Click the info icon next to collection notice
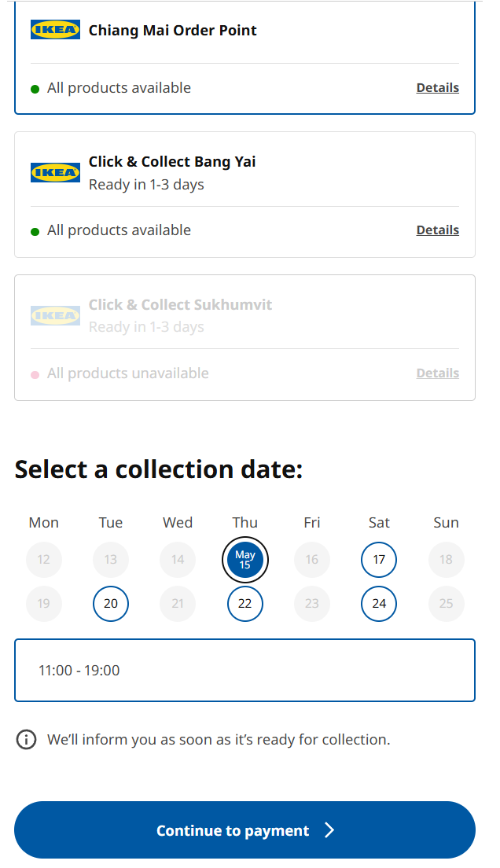This screenshot has width=500, height=868. pyautogui.click(x=26, y=740)
